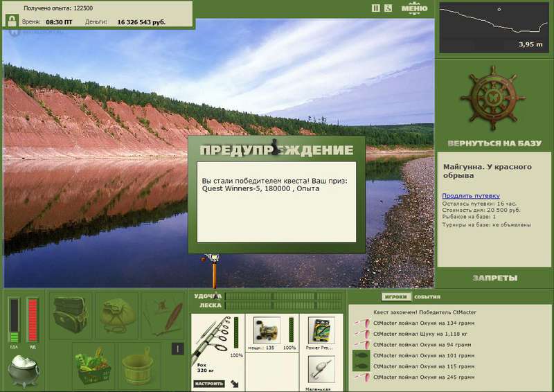
Task: Click the small dark bar button near bucket
Action: click(178, 349)
